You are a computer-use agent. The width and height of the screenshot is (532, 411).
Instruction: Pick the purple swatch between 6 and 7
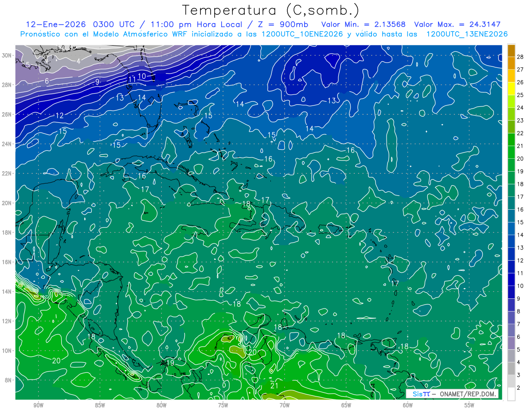pos(511,330)
